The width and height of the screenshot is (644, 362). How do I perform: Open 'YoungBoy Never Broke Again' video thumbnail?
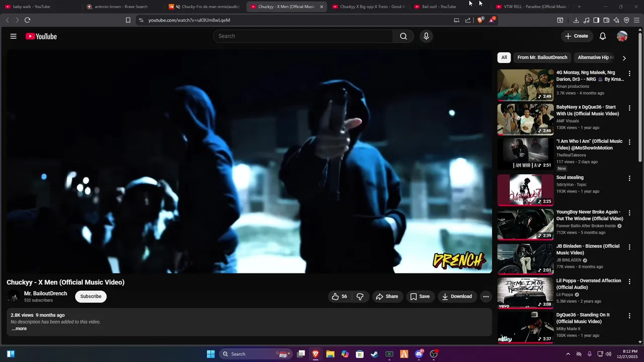click(x=525, y=225)
